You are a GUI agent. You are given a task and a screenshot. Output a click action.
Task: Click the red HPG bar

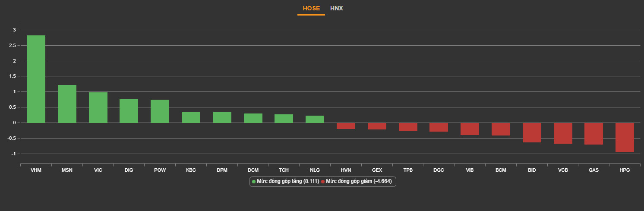pos(625,137)
